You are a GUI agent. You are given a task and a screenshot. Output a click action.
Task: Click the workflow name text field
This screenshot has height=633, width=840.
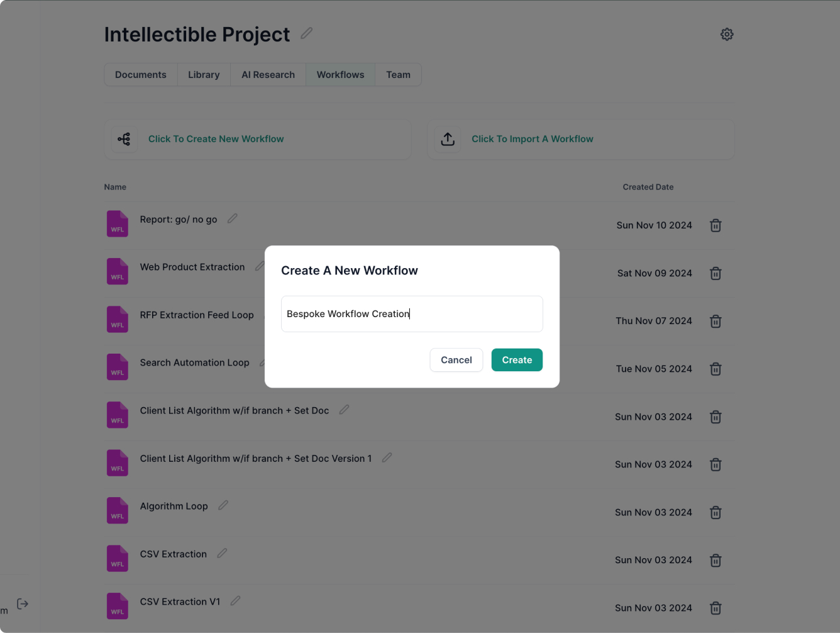point(412,314)
